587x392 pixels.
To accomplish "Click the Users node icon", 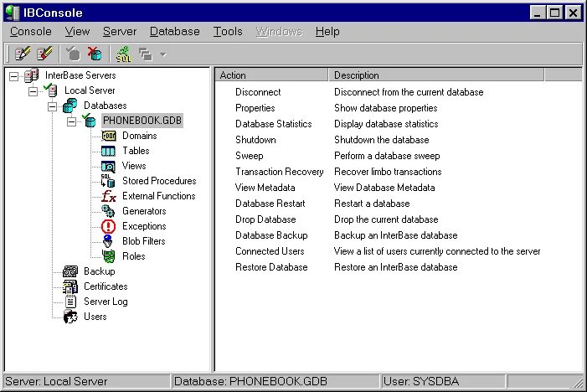I will tap(70, 317).
